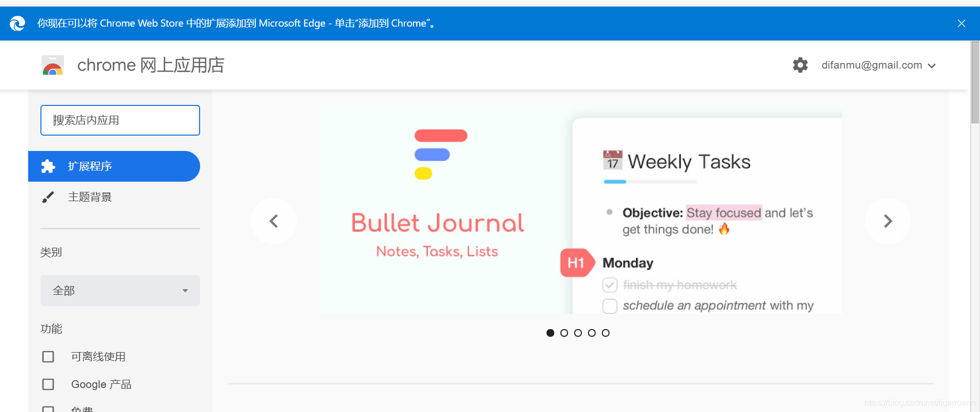Select the 扩展程序 tab
Screen dimensions: 980x412
point(114,166)
